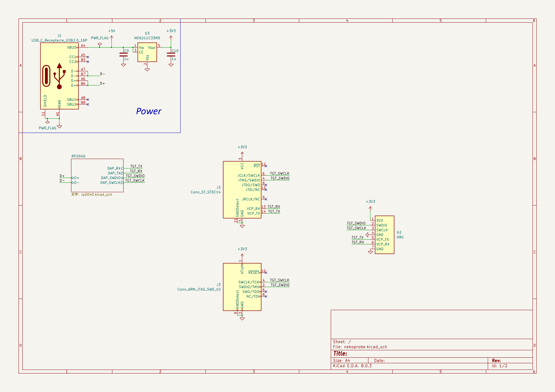Click the C10 capacitor symbol
This screenshot has height=392, width=555.
point(171,55)
